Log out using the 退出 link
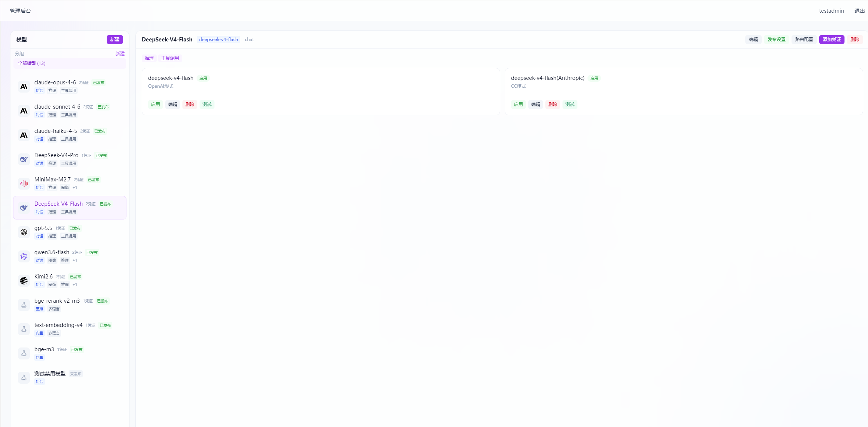 tap(859, 11)
